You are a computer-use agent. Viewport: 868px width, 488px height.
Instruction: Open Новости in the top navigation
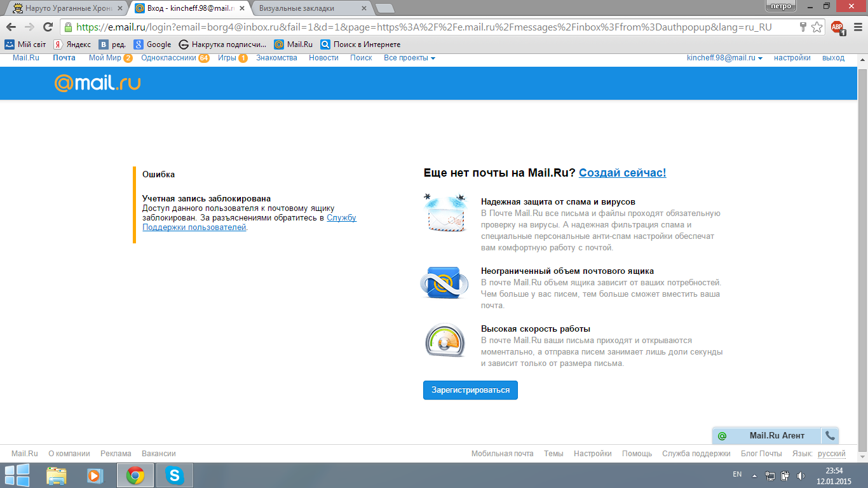click(323, 58)
